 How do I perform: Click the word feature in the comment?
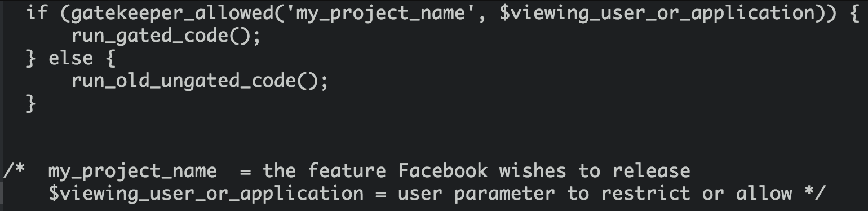click(347, 170)
